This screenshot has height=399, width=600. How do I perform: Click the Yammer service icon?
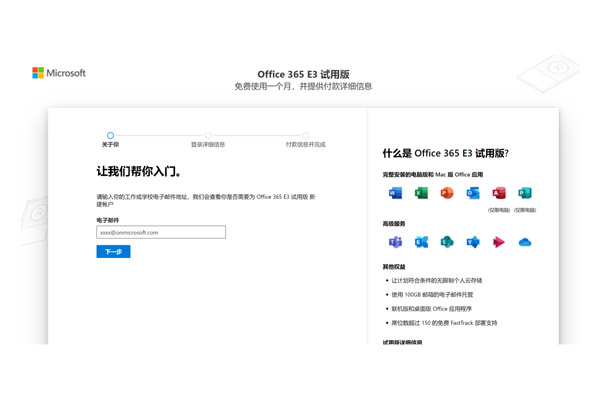473,242
